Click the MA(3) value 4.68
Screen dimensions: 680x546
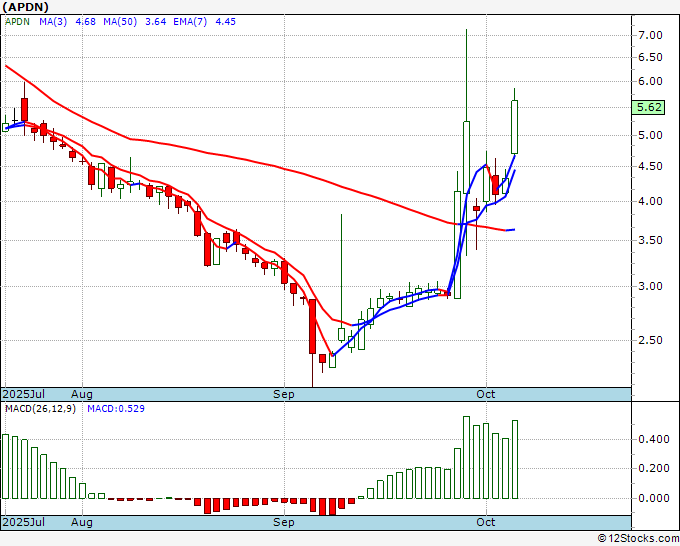pyautogui.click(x=85, y=21)
